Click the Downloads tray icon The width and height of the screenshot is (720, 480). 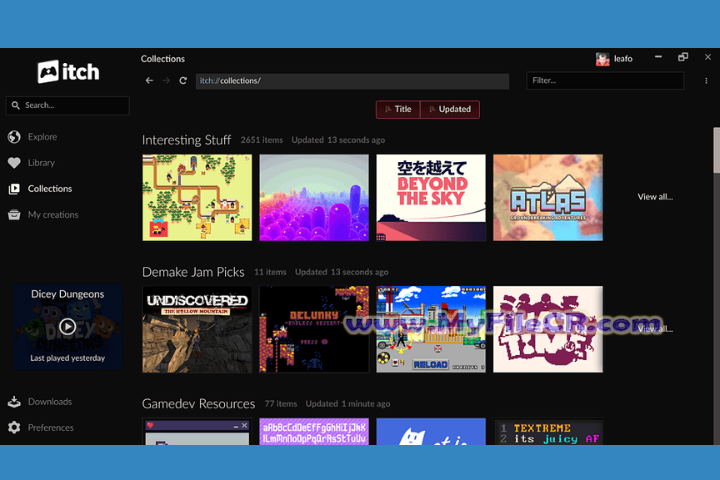[x=14, y=402]
